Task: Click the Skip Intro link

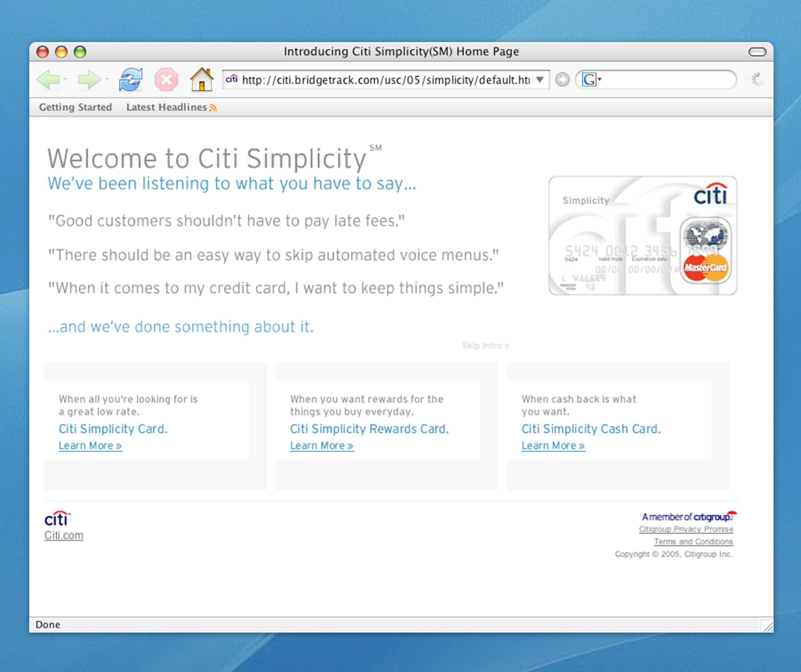Action: [x=485, y=346]
